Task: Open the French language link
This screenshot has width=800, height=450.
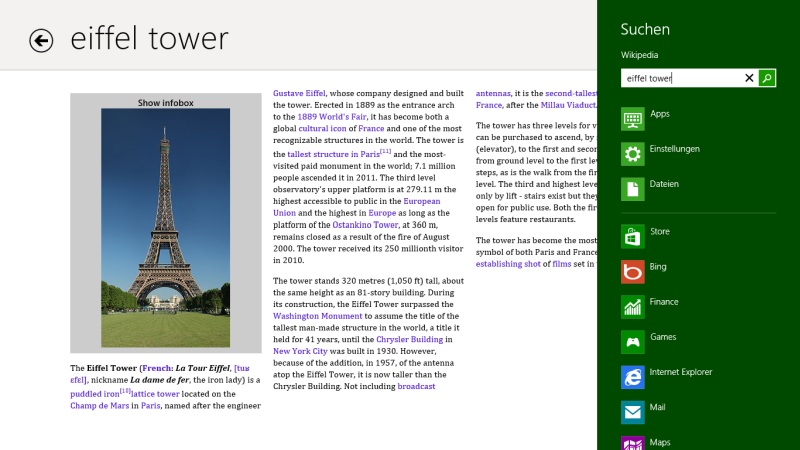Action: [x=157, y=368]
